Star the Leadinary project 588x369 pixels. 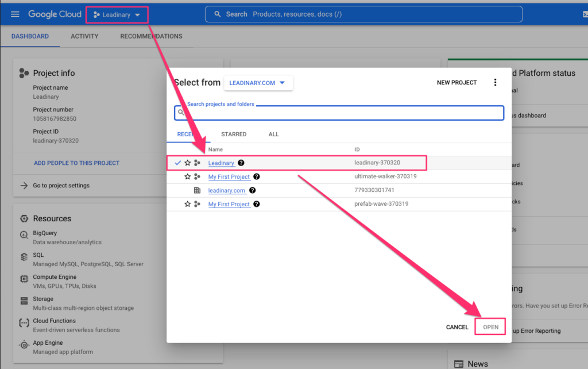pyautogui.click(x=188, y=163)
